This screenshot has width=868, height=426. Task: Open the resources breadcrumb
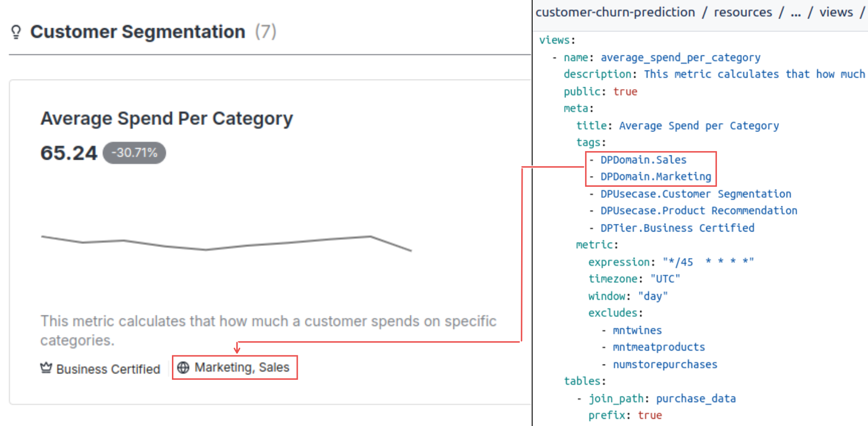tap(743, 12)
